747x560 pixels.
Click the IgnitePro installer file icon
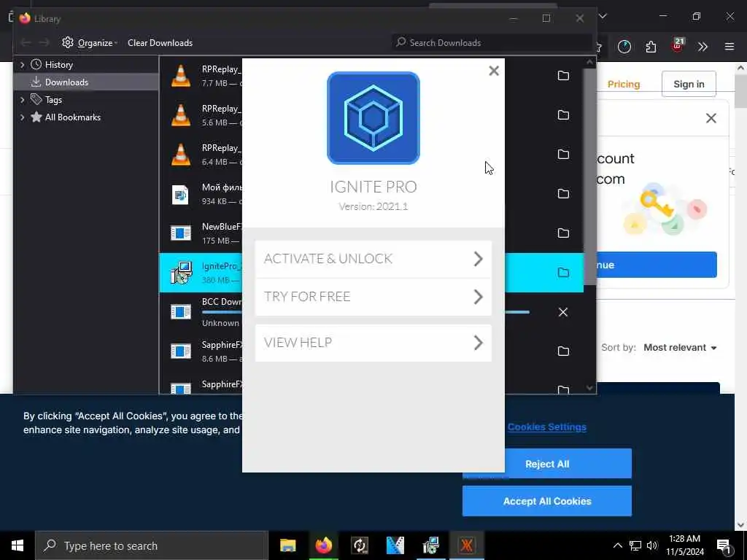click(181, 273)
